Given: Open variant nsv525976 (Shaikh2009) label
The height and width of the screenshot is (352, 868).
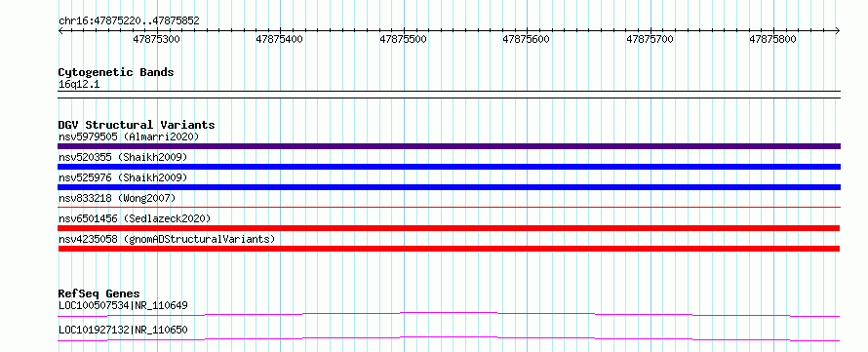Looking at the screenshot, I should coord(123,177).
